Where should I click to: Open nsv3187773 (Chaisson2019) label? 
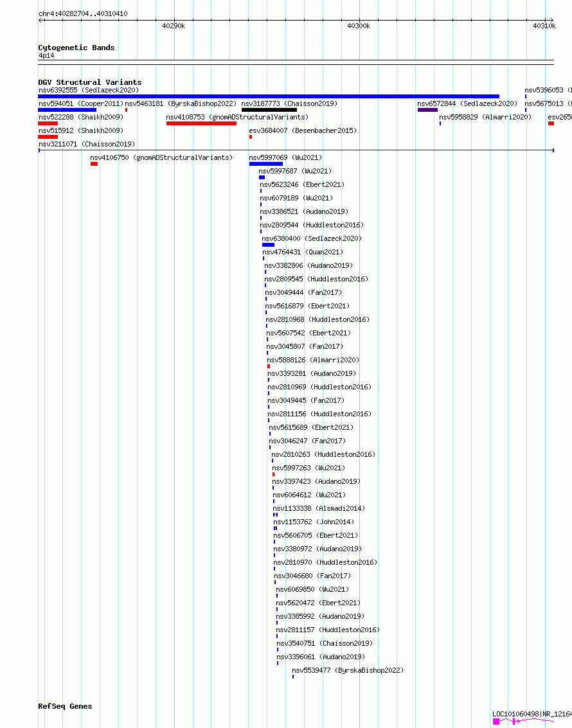[x=289, y=103]
